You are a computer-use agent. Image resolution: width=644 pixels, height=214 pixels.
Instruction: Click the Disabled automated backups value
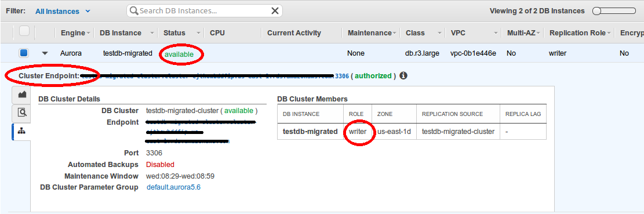[160, 164]
